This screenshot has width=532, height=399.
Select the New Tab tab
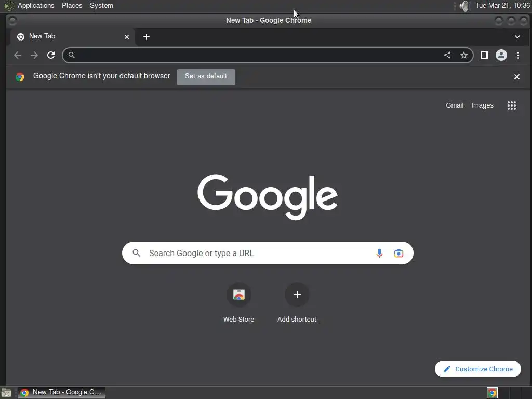[73, 37]
